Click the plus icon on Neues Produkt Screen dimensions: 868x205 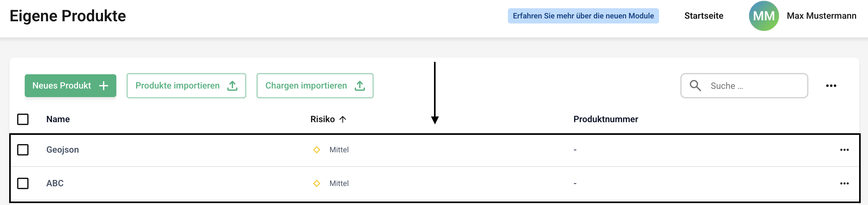[x=103, y=86]
